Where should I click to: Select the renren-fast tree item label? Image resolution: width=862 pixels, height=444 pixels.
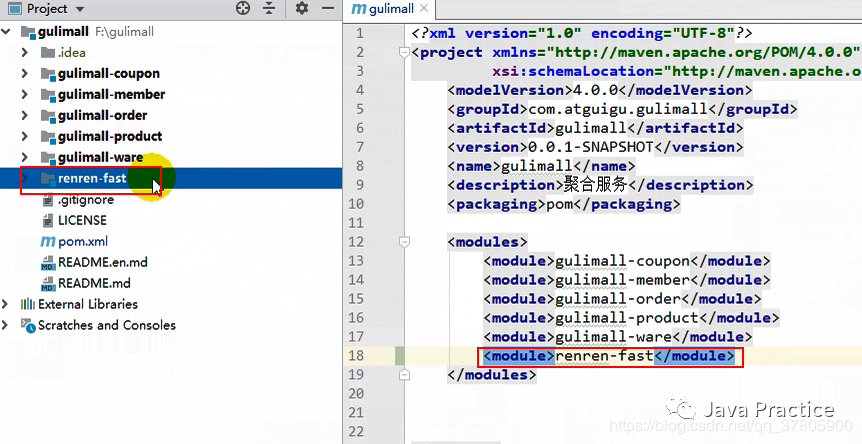pyautogui.click(x=92, y=178)
